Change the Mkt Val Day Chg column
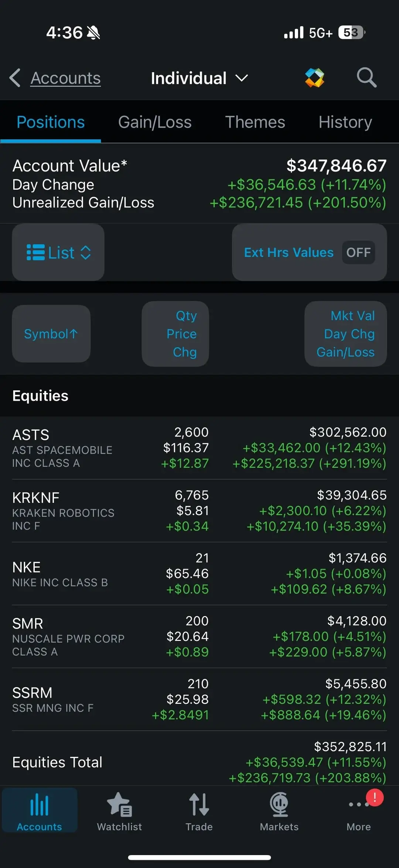Screen dimensions: 399x868 [346, 334]
